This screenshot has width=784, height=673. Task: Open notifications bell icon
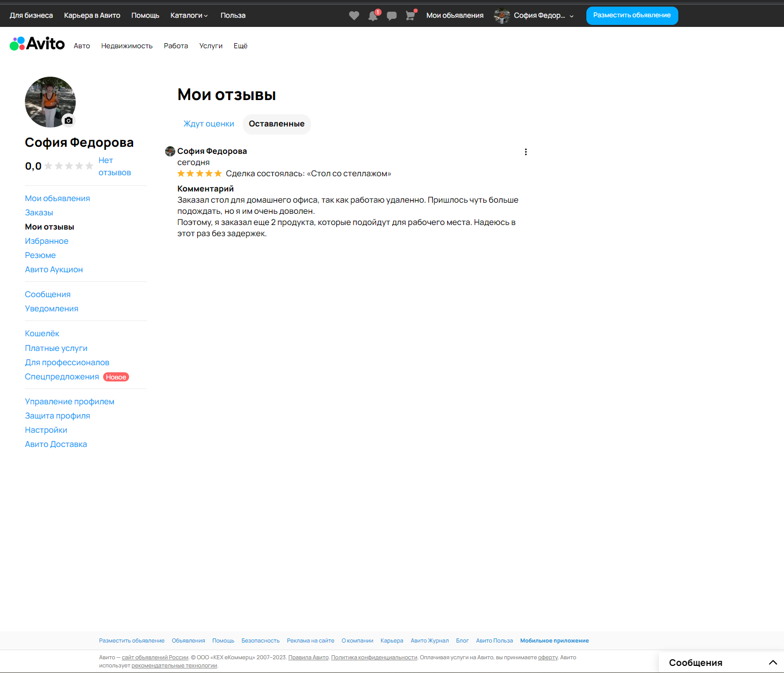pos(373,16)
